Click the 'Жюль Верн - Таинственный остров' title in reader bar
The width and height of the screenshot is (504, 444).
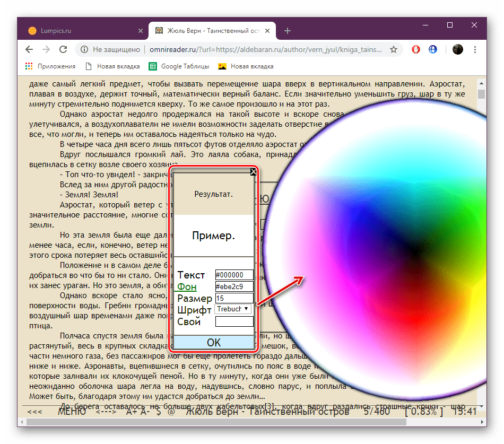coord(267,412)
